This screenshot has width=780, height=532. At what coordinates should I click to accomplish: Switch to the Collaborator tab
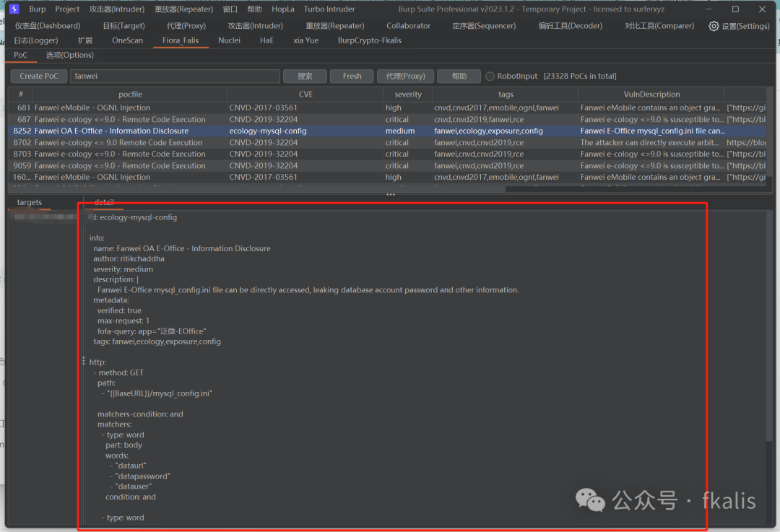(408, 25)
